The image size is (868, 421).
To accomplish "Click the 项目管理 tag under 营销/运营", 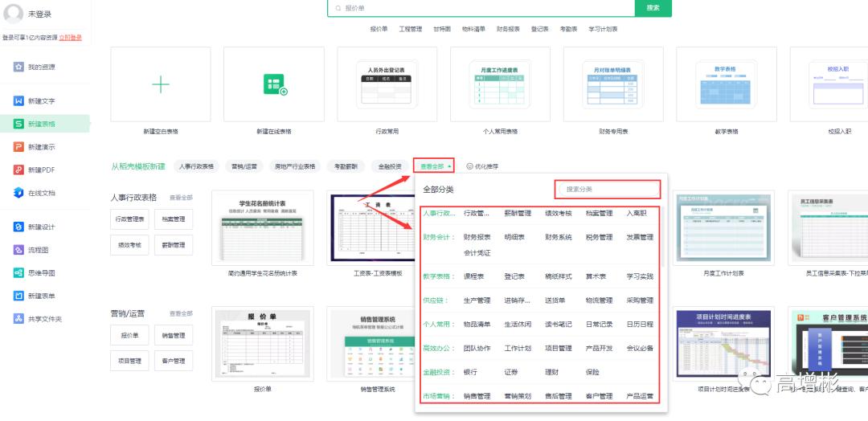I will click(x=129, y=361).
